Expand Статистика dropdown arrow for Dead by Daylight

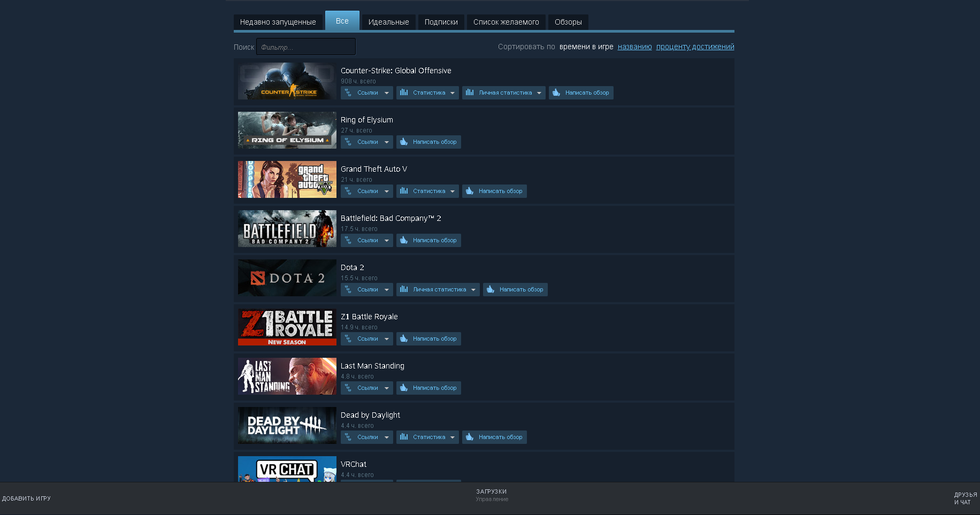(453, 437)
